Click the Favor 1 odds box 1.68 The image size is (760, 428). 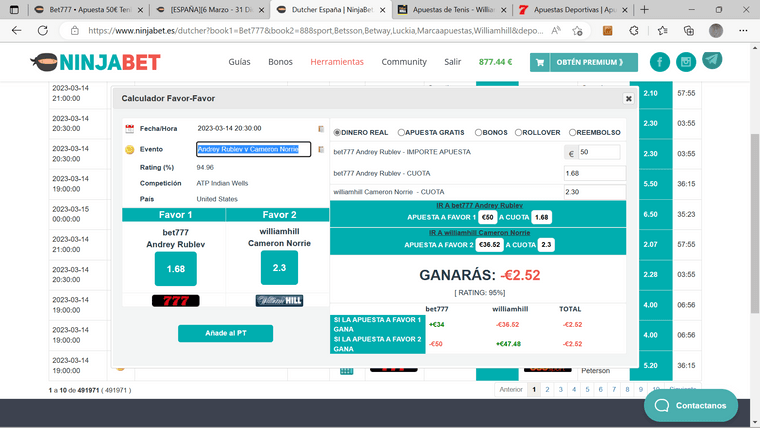pos(175,269)
